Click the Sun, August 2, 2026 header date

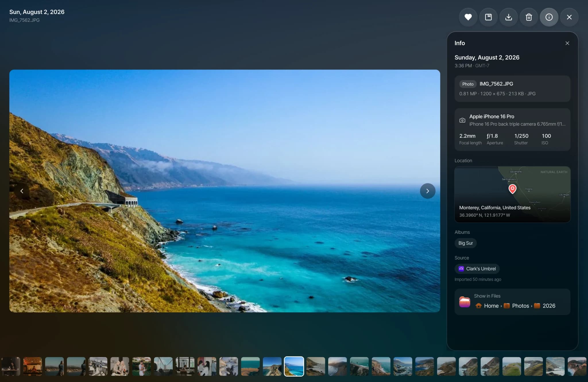[x=37, y=12]
